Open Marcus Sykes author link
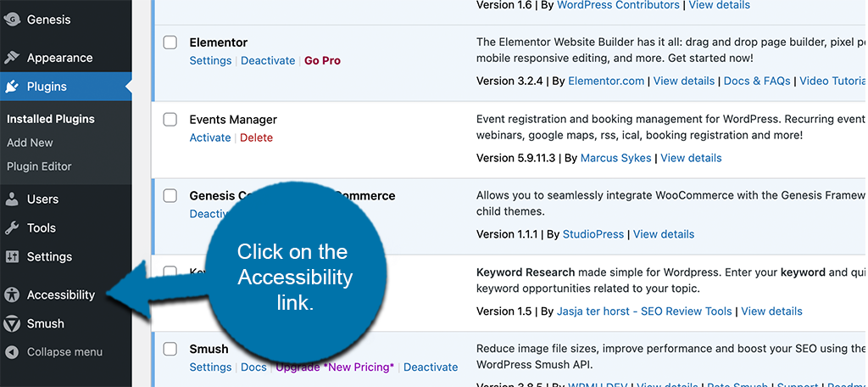Image resolution: width=868 pixels, height=387 pixels. 615,158
